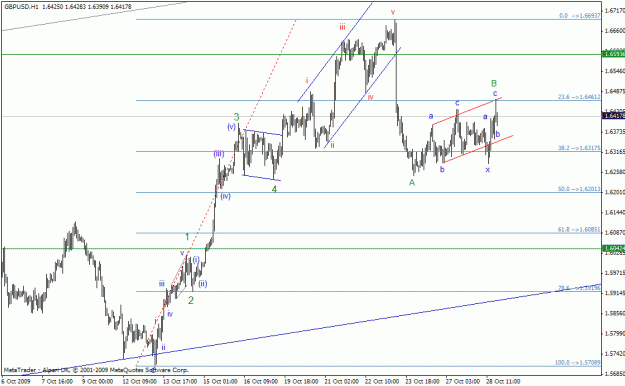The width and height of the screenshot is (625, 386).
Task: Click the '19 Oct 18:00' time label
Action: point(301,382)
